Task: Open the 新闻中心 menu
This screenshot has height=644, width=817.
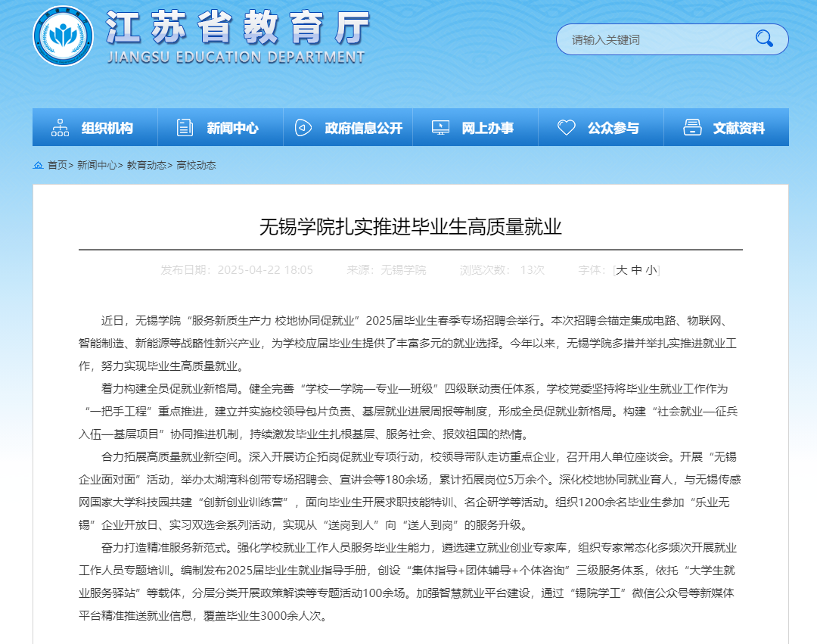Action: [x=232, y=128]
